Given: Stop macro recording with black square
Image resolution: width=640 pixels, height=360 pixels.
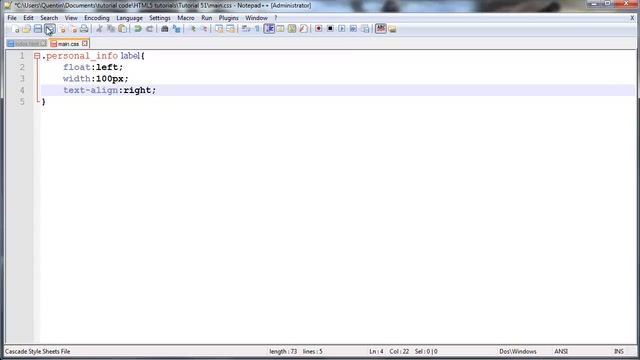Looking at the screenshot, I should click(x=330, y=29).
